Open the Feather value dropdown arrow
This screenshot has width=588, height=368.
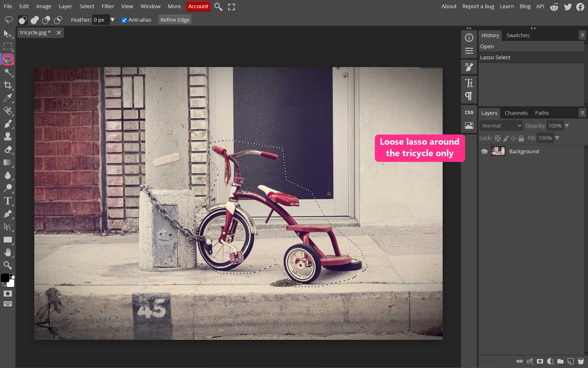tap(113, 20)
